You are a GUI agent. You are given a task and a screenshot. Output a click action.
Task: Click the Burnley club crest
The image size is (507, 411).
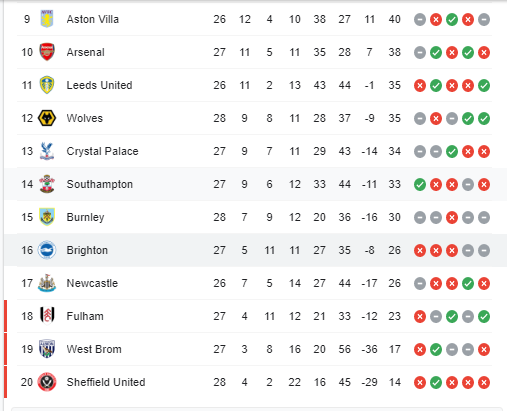point(47,217)
